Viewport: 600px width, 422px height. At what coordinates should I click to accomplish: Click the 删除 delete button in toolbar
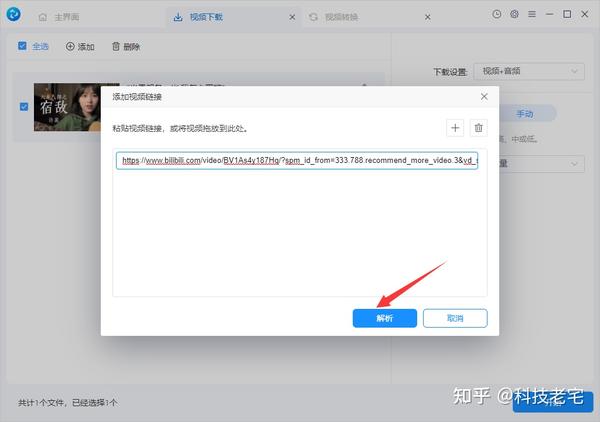coord(126,47)
